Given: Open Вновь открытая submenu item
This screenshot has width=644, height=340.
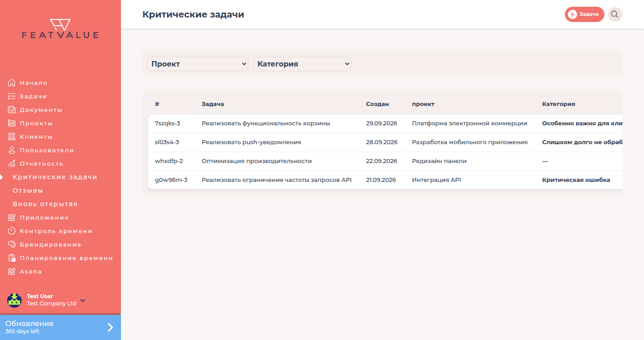Looking at the screenshot, I should 45,204.
